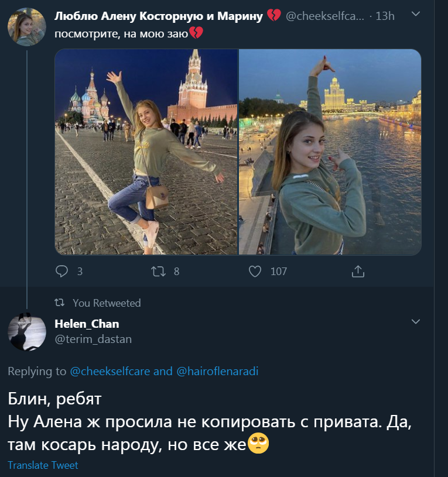
Task: Click the Translate Tweet link
Action: [x=43, y=465]
